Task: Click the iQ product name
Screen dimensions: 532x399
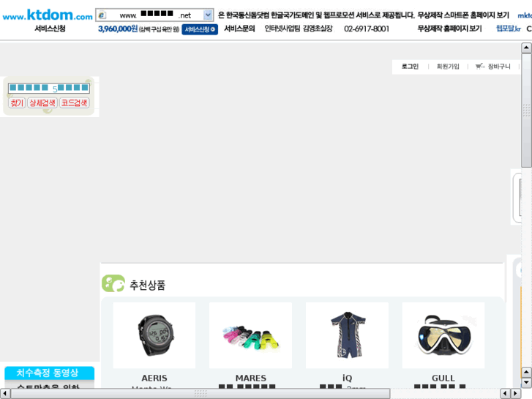Action: pyautogui.click(x=347, y=378)
